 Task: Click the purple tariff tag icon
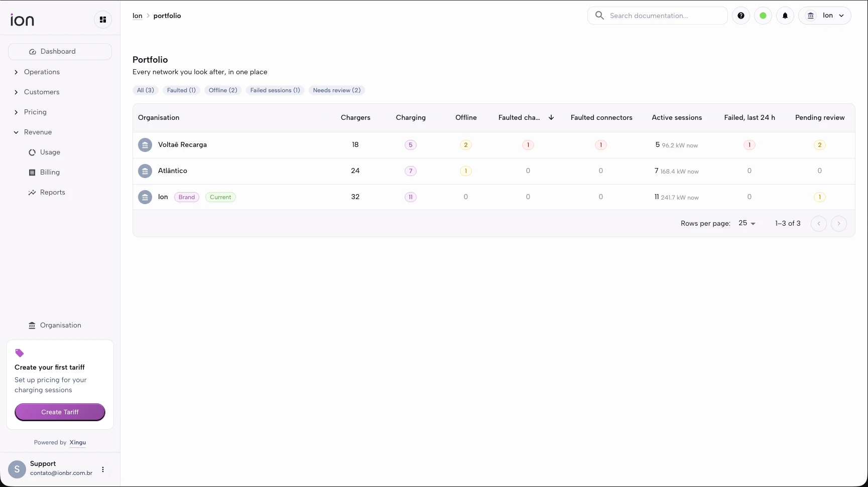pos(20,353)
